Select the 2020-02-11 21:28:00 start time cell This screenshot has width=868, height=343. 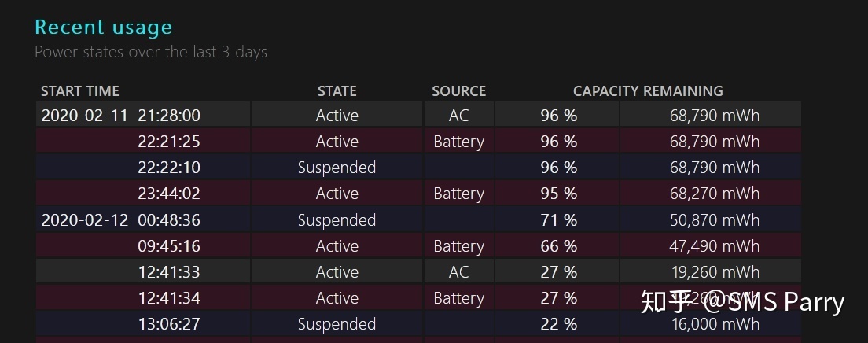click(120, 116)
